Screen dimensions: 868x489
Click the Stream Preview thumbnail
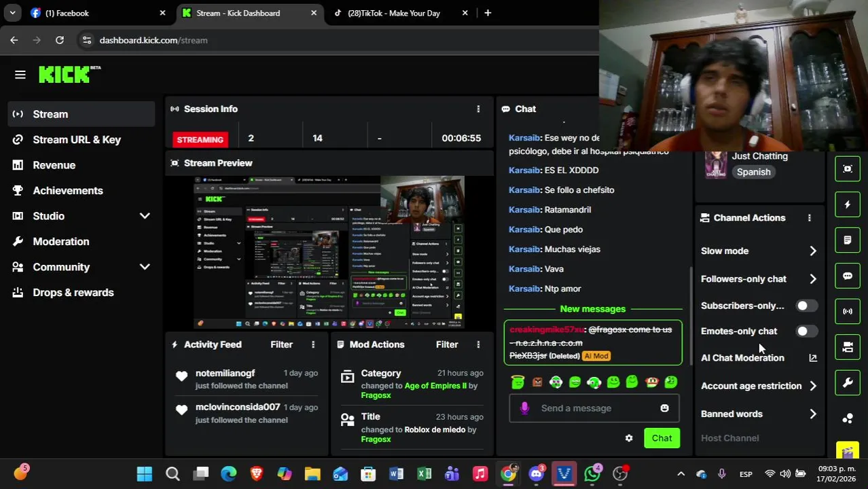tap(329, 253)
